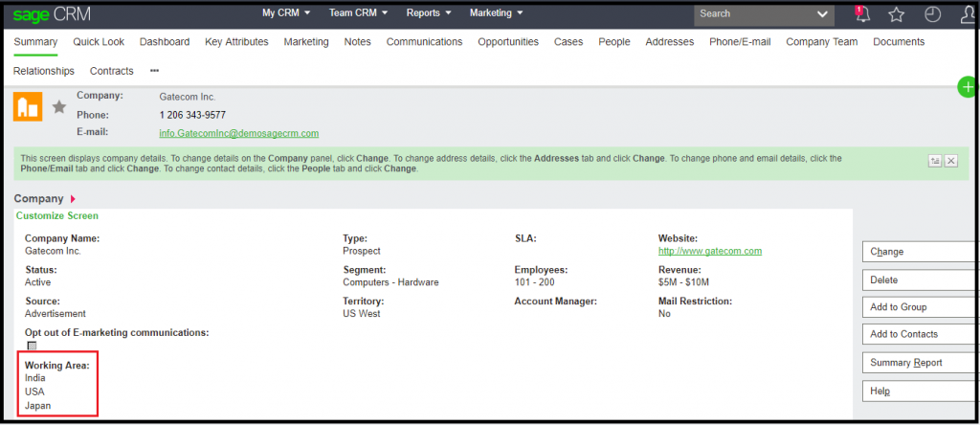Viewport: 980px width, 425px height.
Task: Switch to the Summary tab
Action: pyautogui.click(x=35, y=42)
